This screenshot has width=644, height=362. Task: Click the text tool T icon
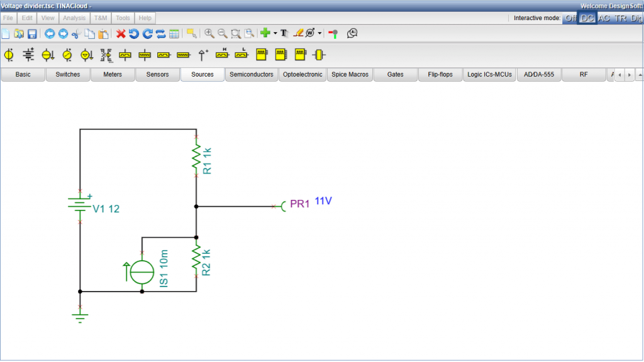pos(284,33)
